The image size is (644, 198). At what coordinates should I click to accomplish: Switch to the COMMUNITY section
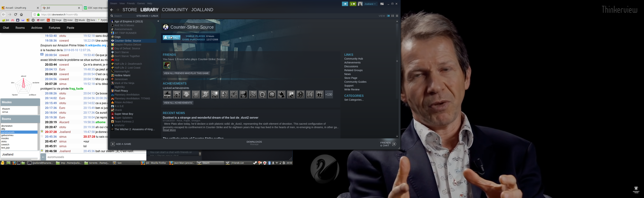(175, 10)
